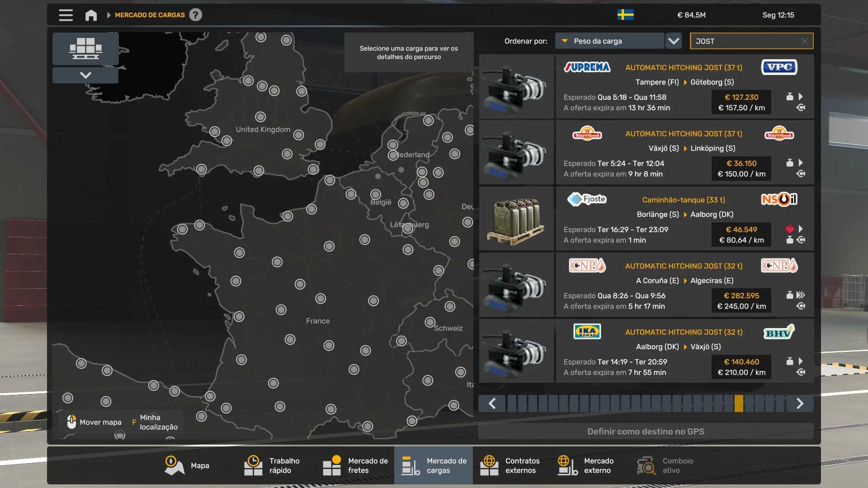Click the JOST search input field
Viewport: 868px width, 488px height.
747,41
